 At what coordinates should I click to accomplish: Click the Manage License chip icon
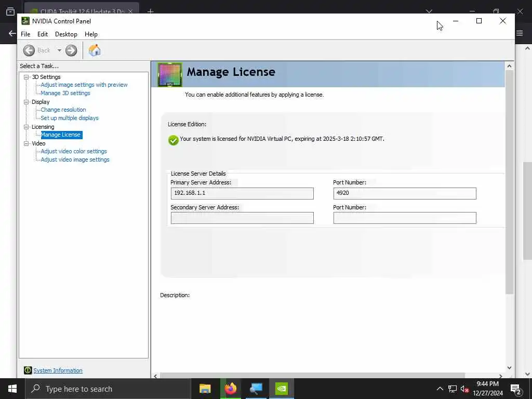coord(170,74)
